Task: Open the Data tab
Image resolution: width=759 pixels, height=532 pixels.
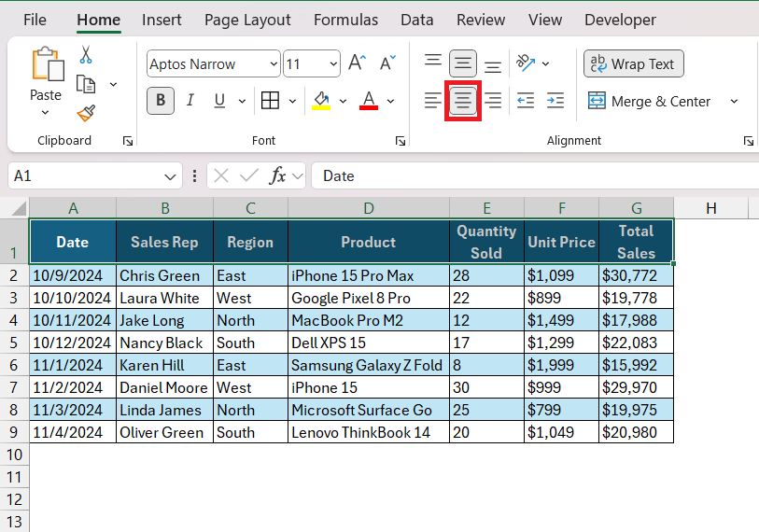Action: tap(416, 20)
